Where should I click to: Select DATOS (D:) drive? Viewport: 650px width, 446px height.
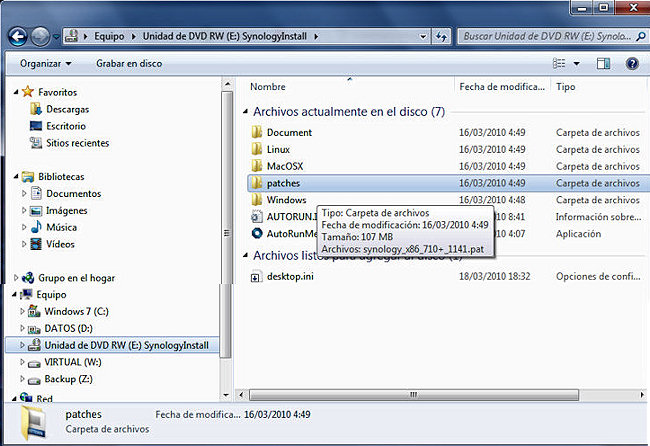coord(68,328)
